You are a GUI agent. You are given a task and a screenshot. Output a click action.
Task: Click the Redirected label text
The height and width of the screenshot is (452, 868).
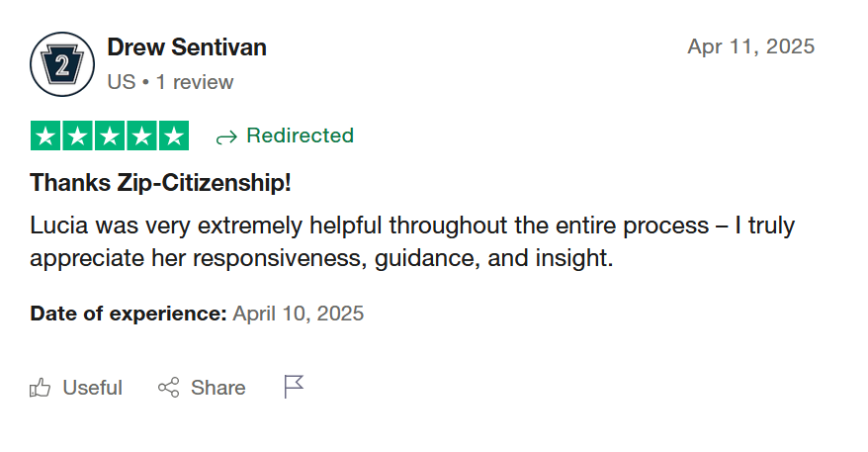tap(300, 136)
